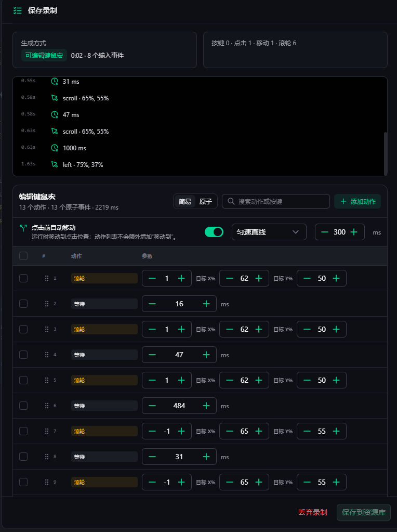Decrease scroll amount -1 in row 7
The image size is (397, 532).
[152, 431]
